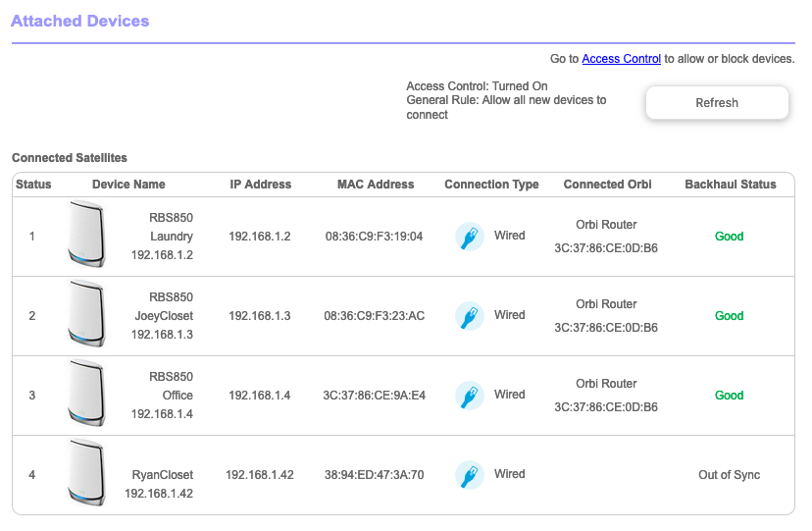Screen dimensions: 812x531
Task: Click the JoeyCloset satellite wired connection icon
Action: click(470, 316)
